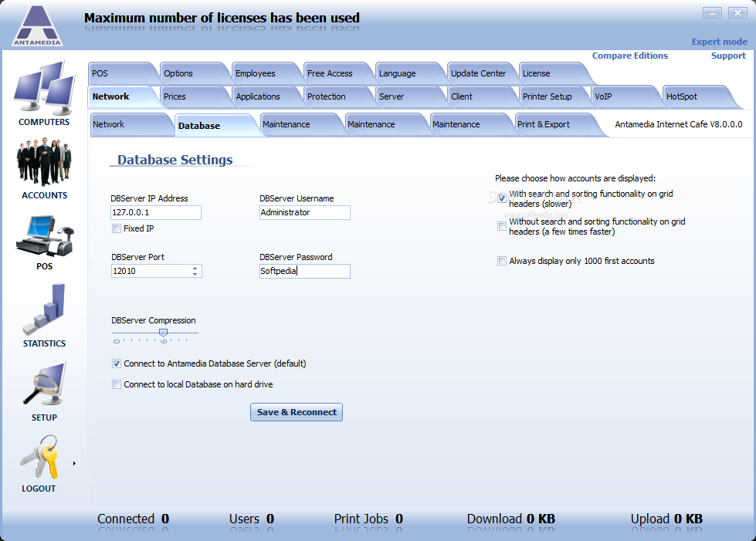
Task: Switch to Expert mode link
Action: (720, 42)
